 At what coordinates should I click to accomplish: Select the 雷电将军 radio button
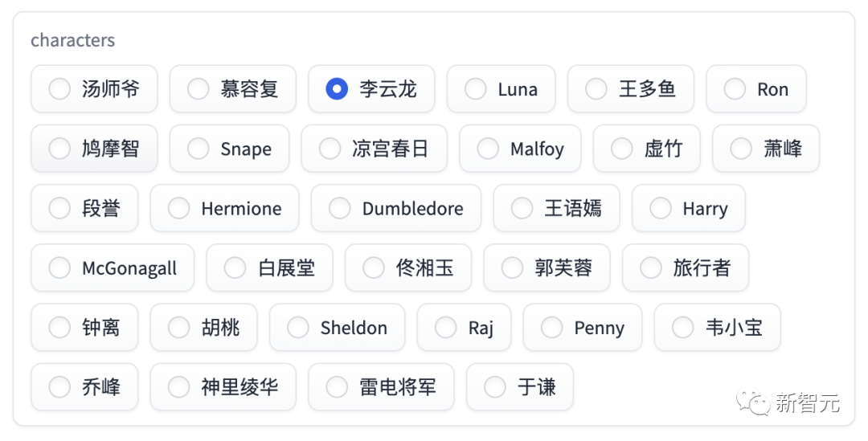(x=382, y=386)
